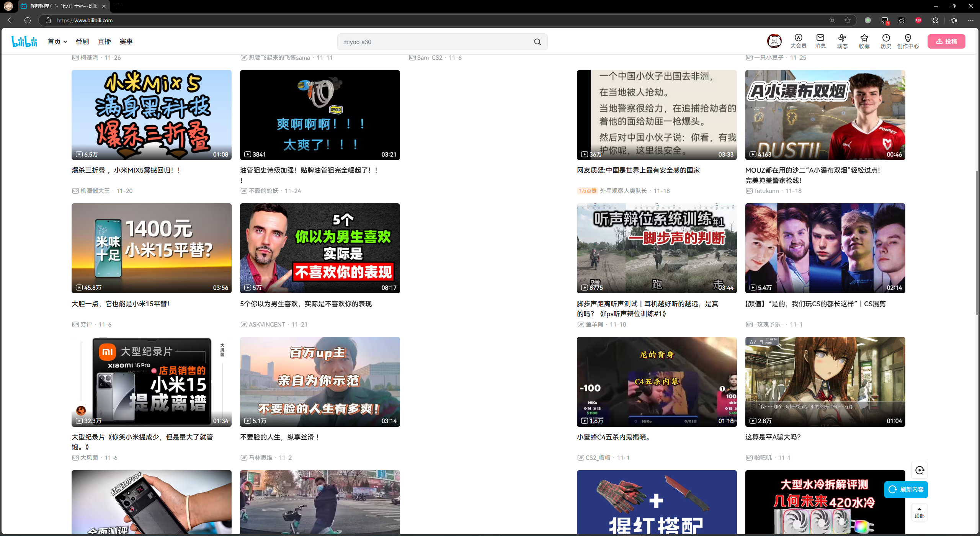Open uploader 马林思维's profile
Image resolution: width=980 pixels, height=536 pixels.
click(261, 458)
